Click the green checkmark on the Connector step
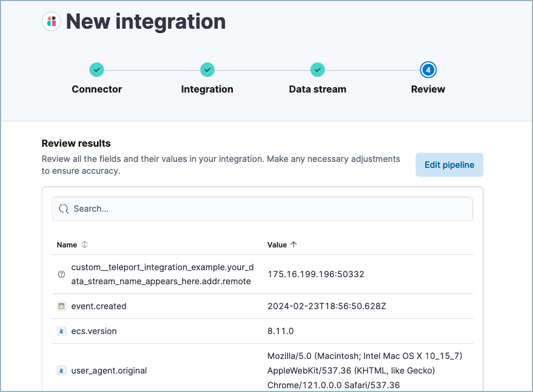Image resolution: width=533 pixels, height=392 pixels. pyautogui.click(x=96, y=69)
